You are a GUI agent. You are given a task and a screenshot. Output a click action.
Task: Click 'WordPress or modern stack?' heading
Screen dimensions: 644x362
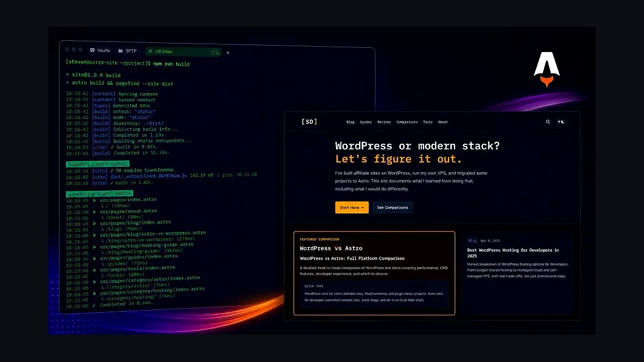[x=417, y=146]
